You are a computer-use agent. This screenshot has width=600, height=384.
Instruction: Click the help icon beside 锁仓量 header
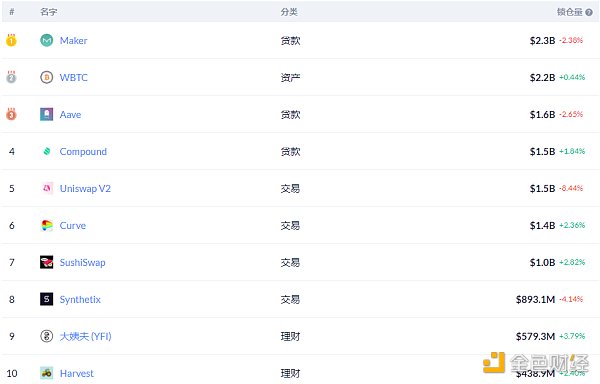click(589, 12)
